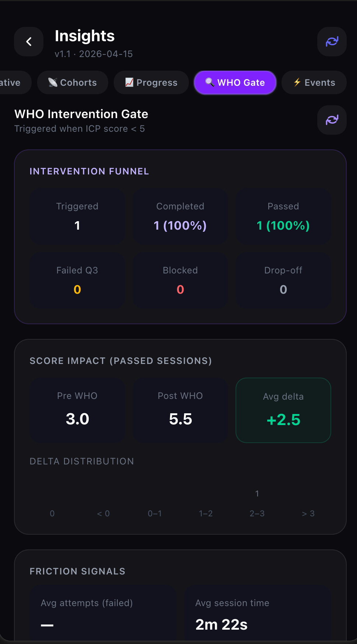The height and width of the screenshot is (644, 357).
Task: Click the back arrow beside Insights
Action: pyautogui.click(x=29, y=42)
